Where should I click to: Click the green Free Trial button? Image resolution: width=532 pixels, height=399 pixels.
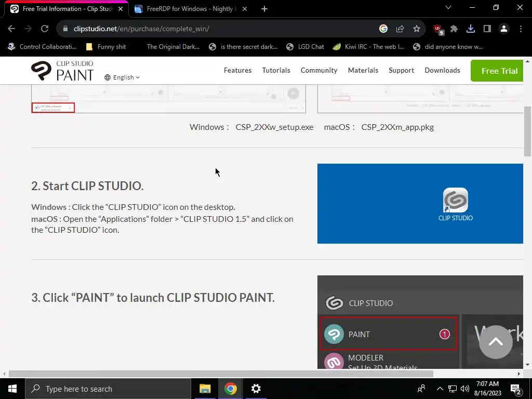(497, 71)
